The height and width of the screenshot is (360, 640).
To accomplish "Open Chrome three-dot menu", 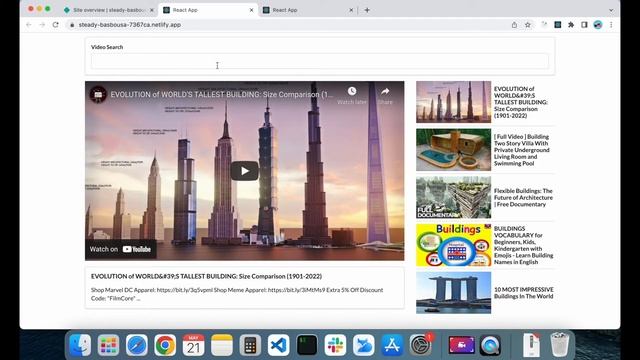I will pos(611,25).
